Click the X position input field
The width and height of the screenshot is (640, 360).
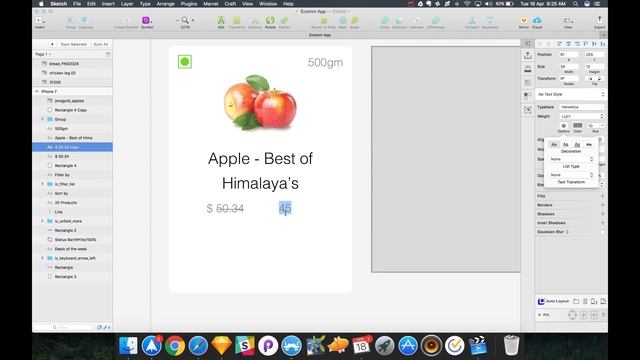click(569, 54)
